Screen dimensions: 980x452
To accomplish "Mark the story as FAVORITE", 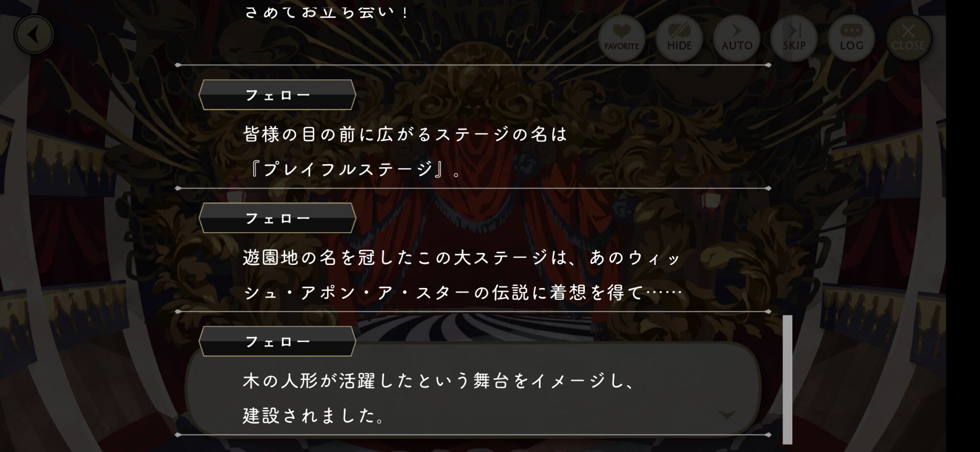I will pos(621,38).
